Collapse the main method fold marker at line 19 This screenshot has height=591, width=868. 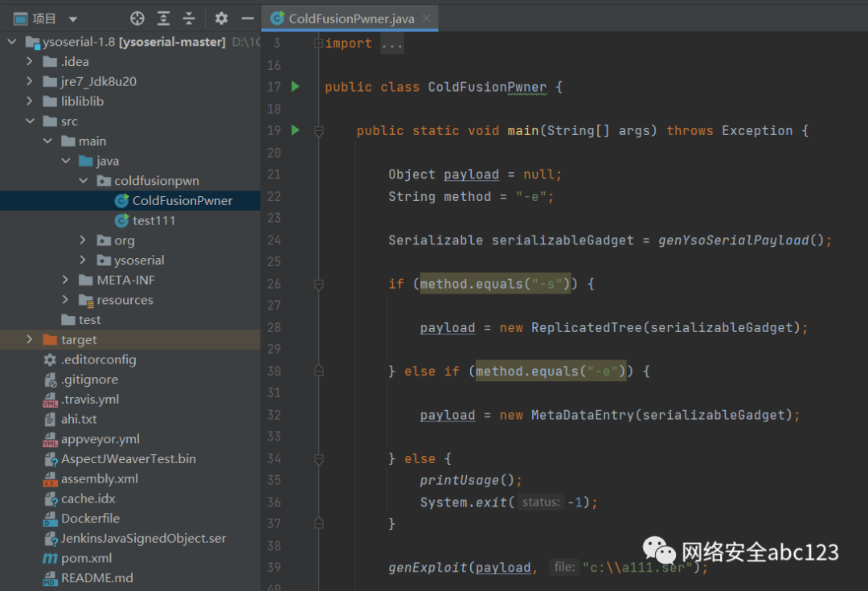(x=319, y=131)
